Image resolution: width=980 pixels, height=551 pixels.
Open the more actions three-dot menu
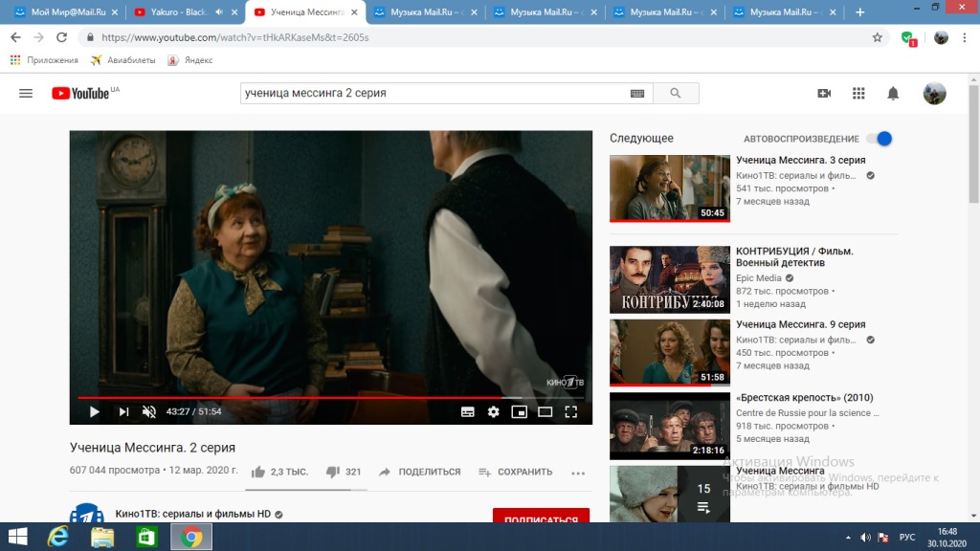click(578, 473)
